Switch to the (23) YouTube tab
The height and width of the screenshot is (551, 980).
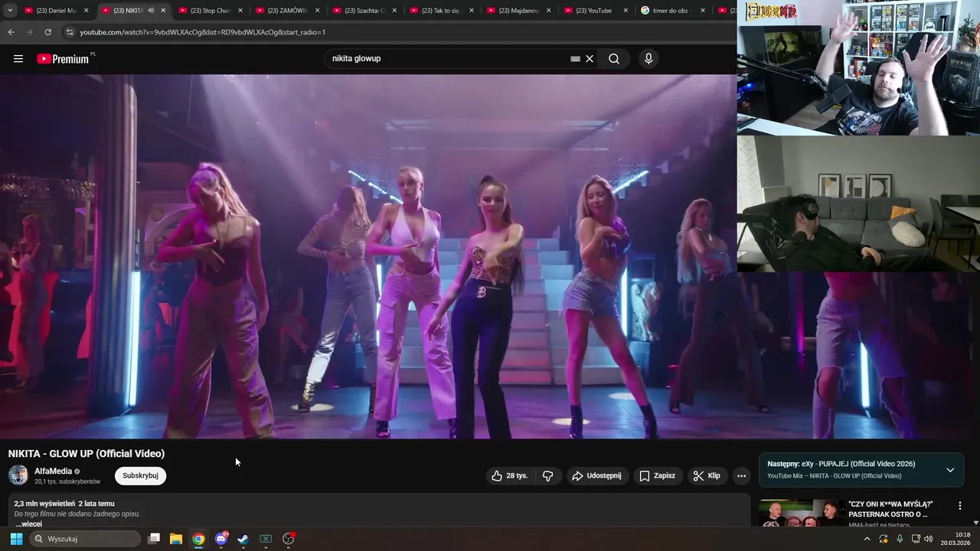(x=596, y=11)
